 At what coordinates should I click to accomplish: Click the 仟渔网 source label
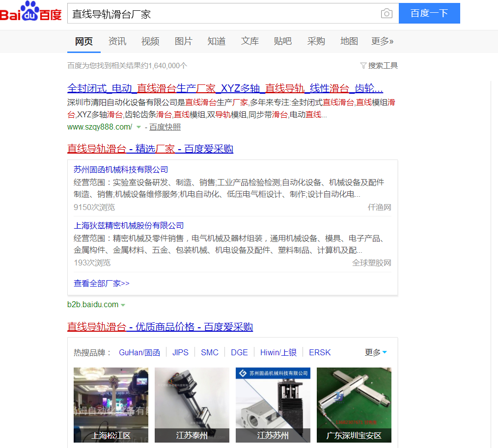pos(380,207)
